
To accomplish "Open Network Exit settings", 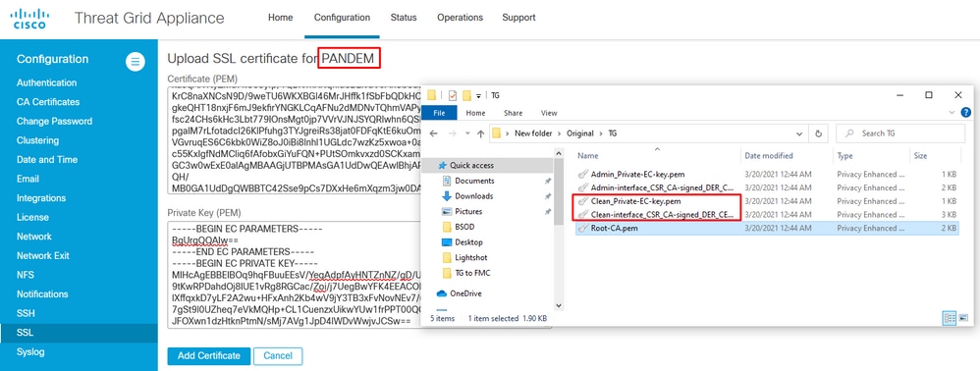I will point(43,255).
